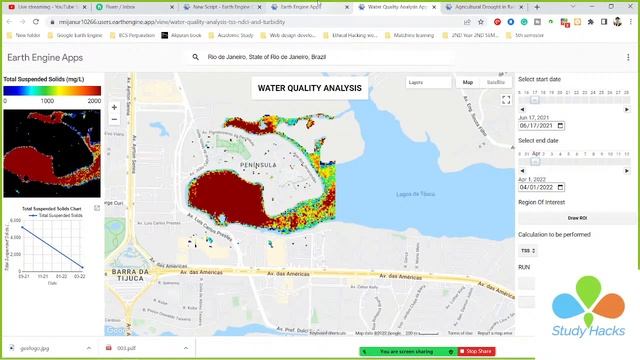Open the Layers panel on map
This screenshot has height=360, width=640.
pos(428,82)
